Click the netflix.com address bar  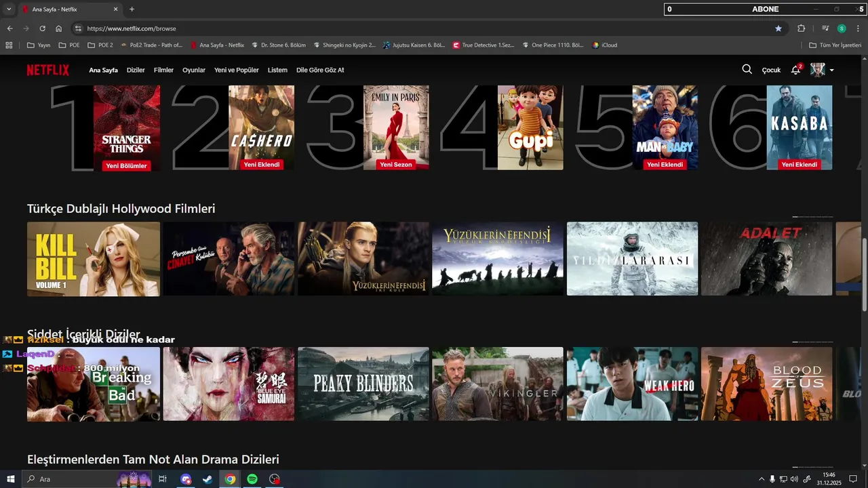pos(427,28)
